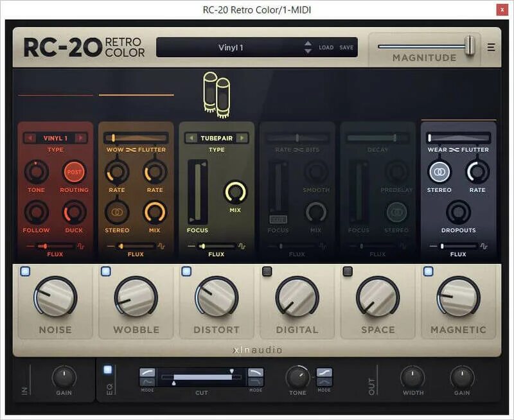Click the large Noise knob
Viewport: 514px width, 420px height.
pyautogui.click(x=55, y=297)
